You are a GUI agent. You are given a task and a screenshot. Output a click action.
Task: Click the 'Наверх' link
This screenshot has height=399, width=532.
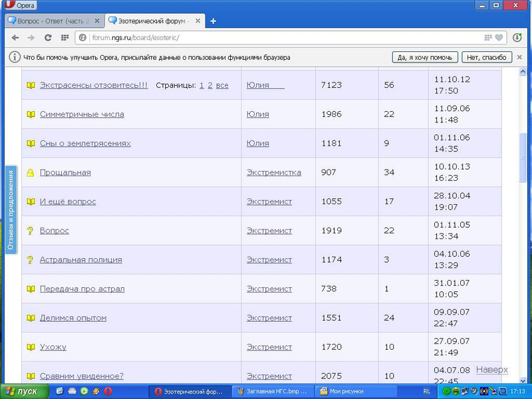(491, 370)
